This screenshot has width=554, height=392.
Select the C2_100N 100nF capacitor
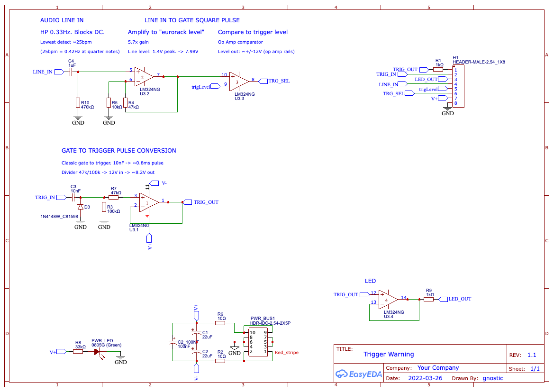(173, 342)
